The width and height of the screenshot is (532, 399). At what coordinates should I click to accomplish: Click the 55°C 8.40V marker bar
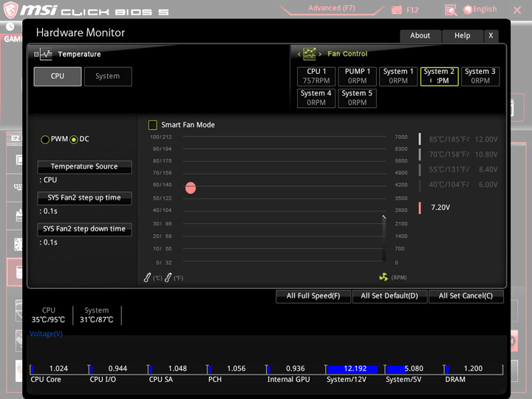[420, 170]
